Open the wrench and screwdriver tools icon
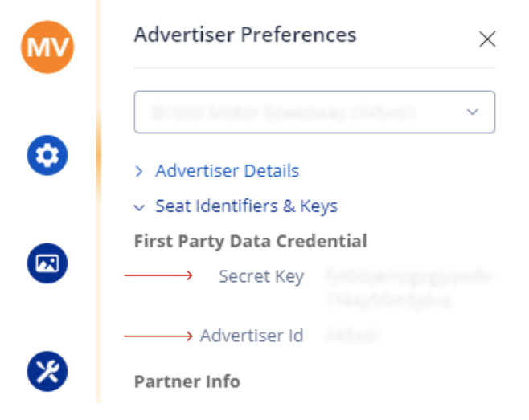Screen dimensions: 529x420 pyautogui.click(x=47, y=370)
